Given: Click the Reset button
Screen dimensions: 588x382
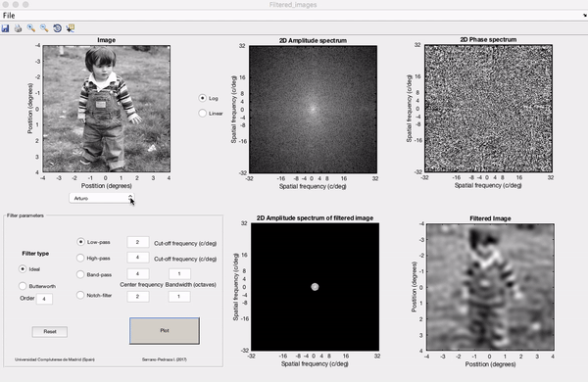Looking at the screenshot, I should click(50, 332).
